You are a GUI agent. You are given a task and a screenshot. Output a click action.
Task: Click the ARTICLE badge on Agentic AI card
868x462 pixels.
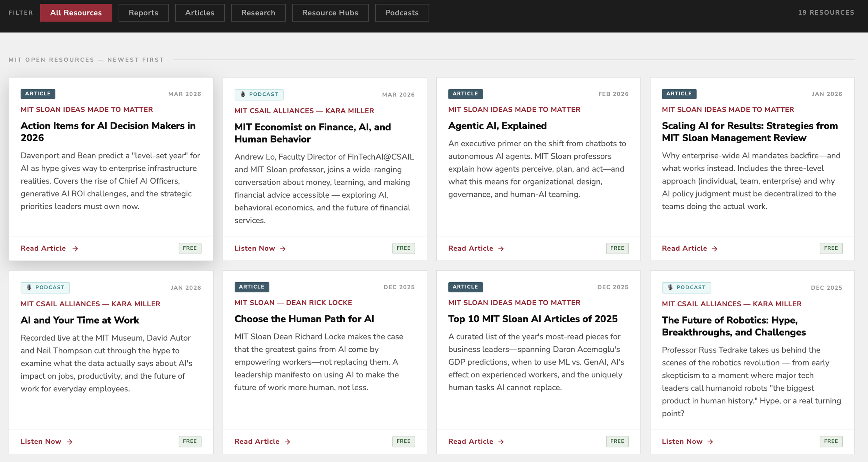click(465, 94)
